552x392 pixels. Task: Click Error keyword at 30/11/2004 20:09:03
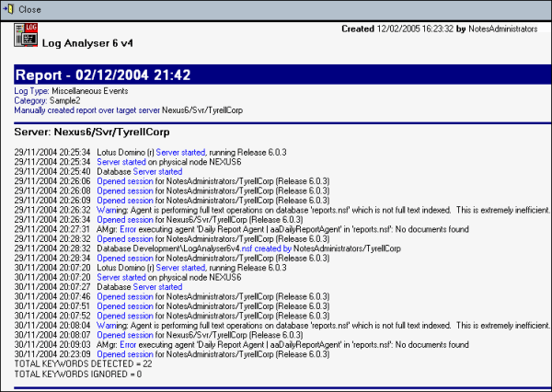click(x=128, y=345)
